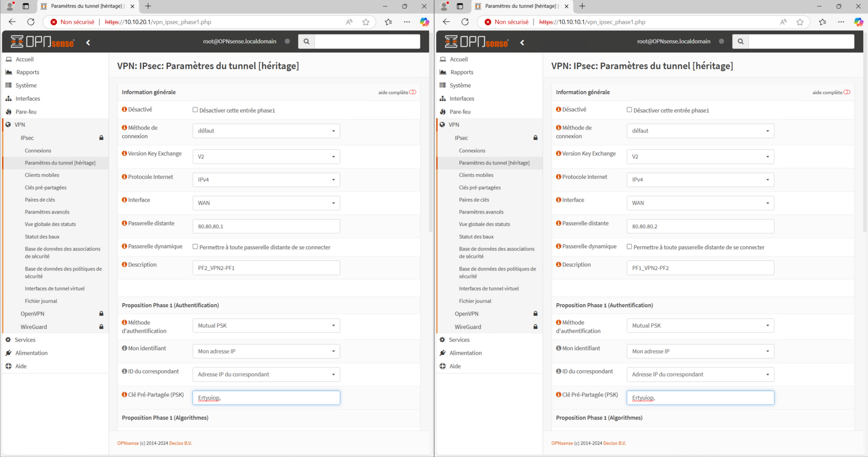Open the Pare-feu menu in the 10.10.20.1 sidebar
Image resolution: width=868 pixels, height=457 pixels.
pyautogui.click(x=26, y=112)
